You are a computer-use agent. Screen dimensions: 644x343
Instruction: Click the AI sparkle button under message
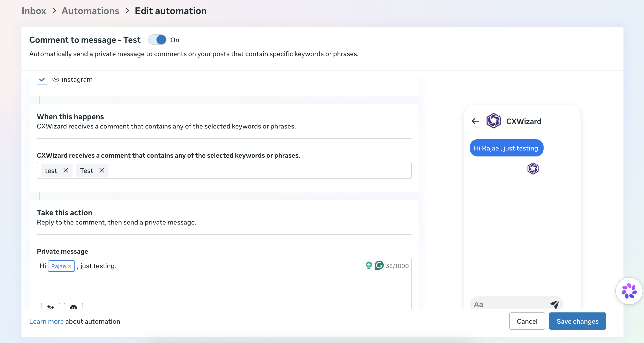(x=51, y=306)
